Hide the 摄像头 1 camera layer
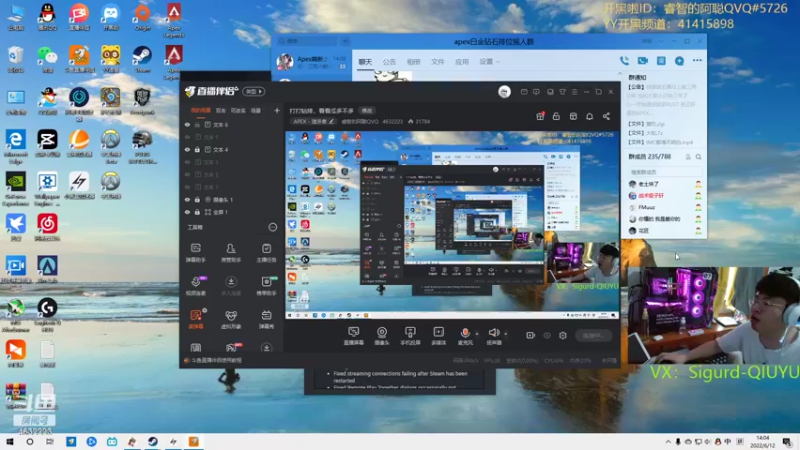Screen dimensions: 800x450 187,199
